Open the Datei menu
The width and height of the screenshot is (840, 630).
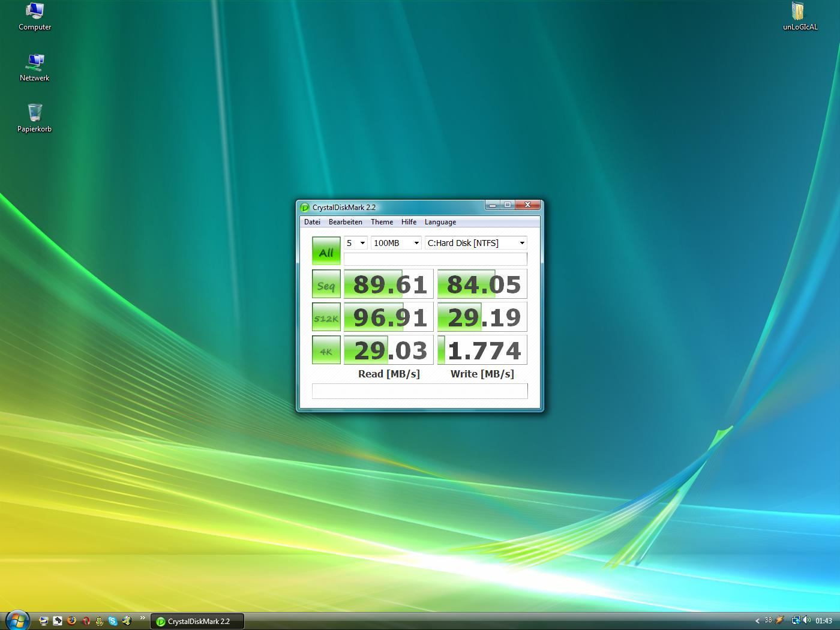(x=312, y=222)
